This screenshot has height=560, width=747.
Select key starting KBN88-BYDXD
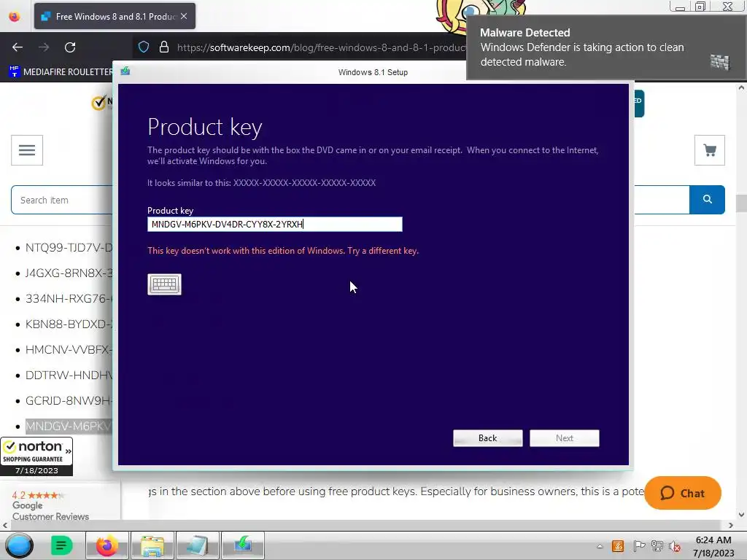69,324
